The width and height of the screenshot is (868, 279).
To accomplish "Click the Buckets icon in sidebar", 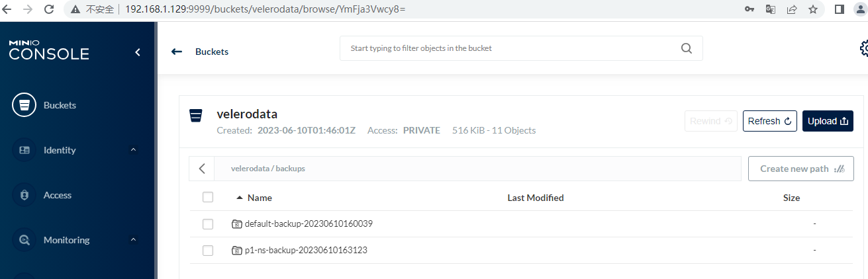I will (24, 105).
